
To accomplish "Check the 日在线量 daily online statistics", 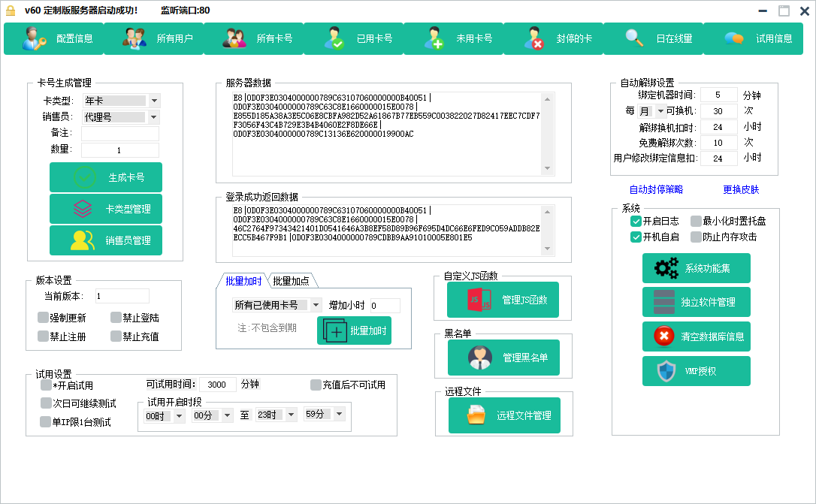I will click(673, 38).
